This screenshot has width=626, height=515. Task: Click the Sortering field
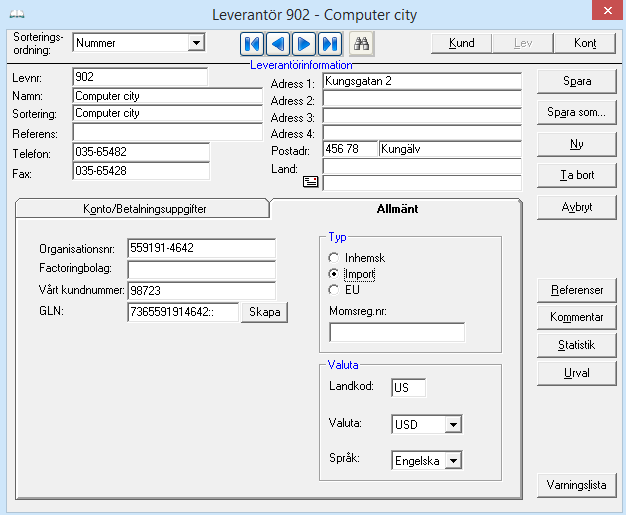(x=168, y=113)
